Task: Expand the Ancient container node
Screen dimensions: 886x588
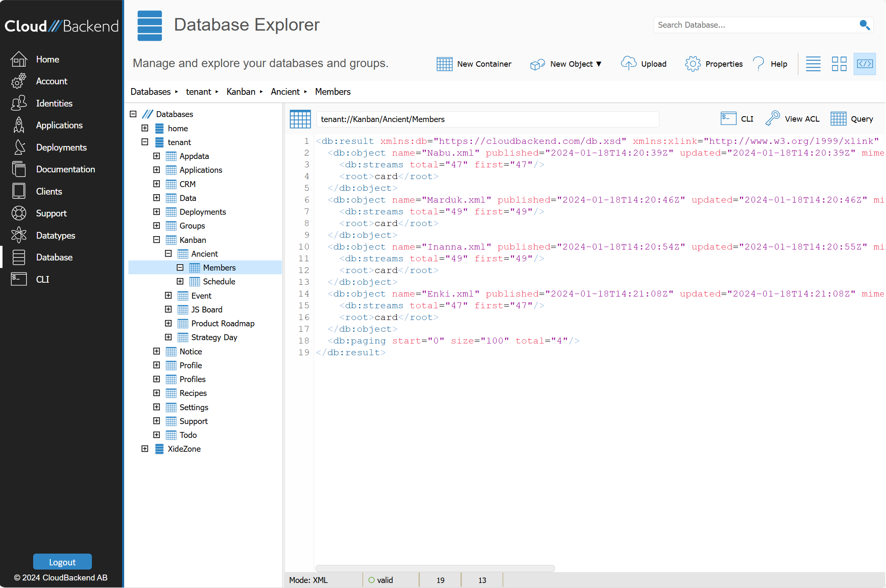Action: [x=169, y=253]
